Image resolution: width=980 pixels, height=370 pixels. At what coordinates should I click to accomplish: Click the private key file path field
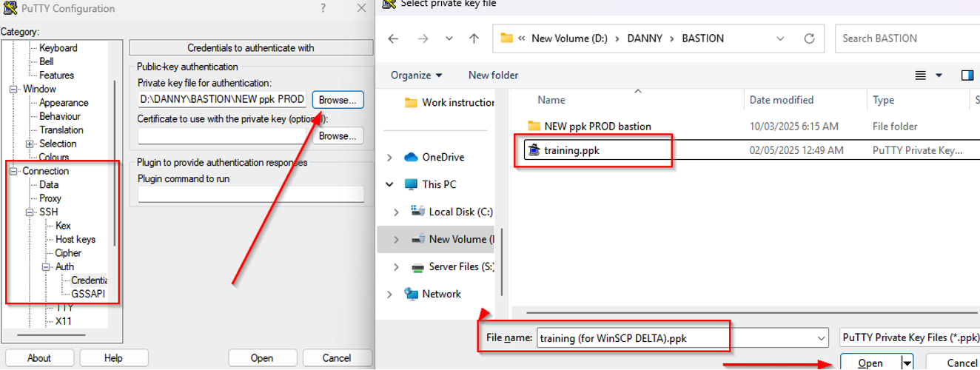[222, 99]
